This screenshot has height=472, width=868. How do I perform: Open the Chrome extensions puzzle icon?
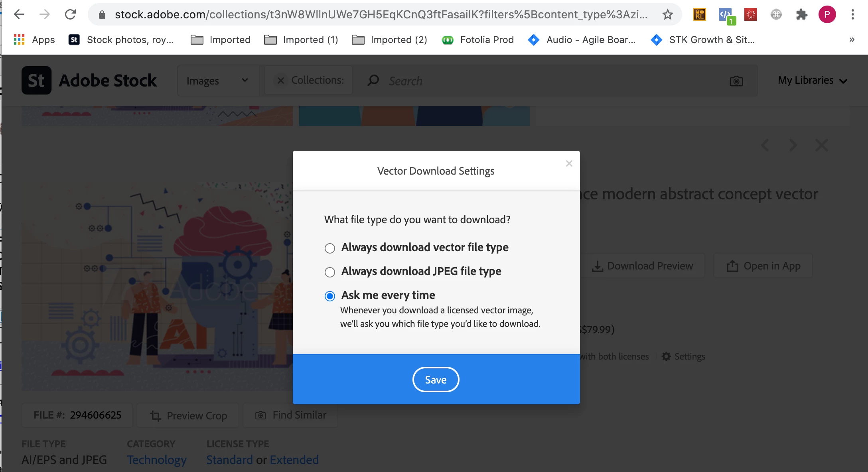click(x=801, y=15)
